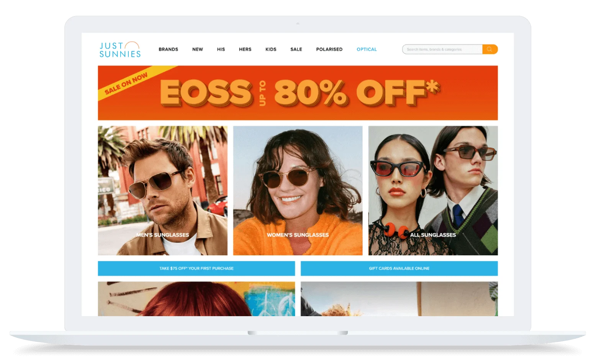Viewport: 596px width, 364px height.
Task: Open the POLARISED category
Action: click(329, 49)
